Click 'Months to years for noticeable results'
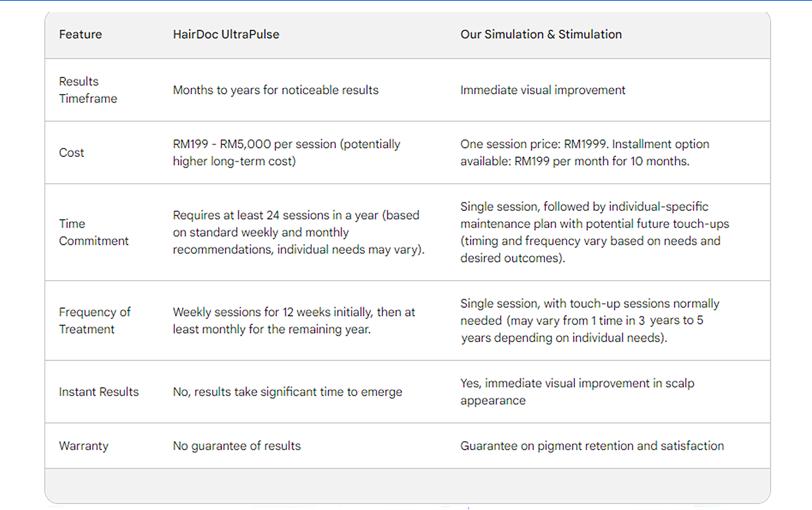The height and width of the screenshot is (510, 812). click(x=275, y=90)
